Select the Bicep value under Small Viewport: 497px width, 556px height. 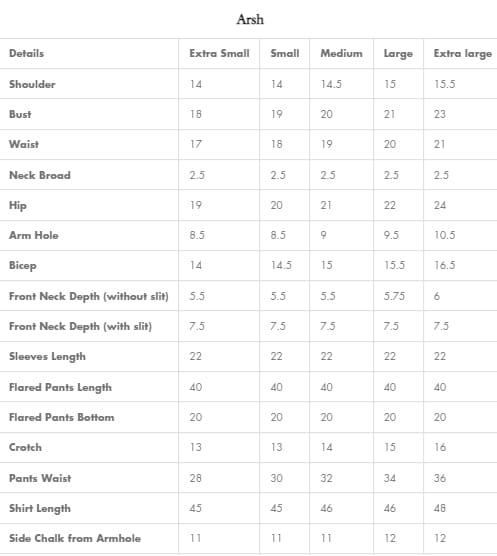pos(281,265)
